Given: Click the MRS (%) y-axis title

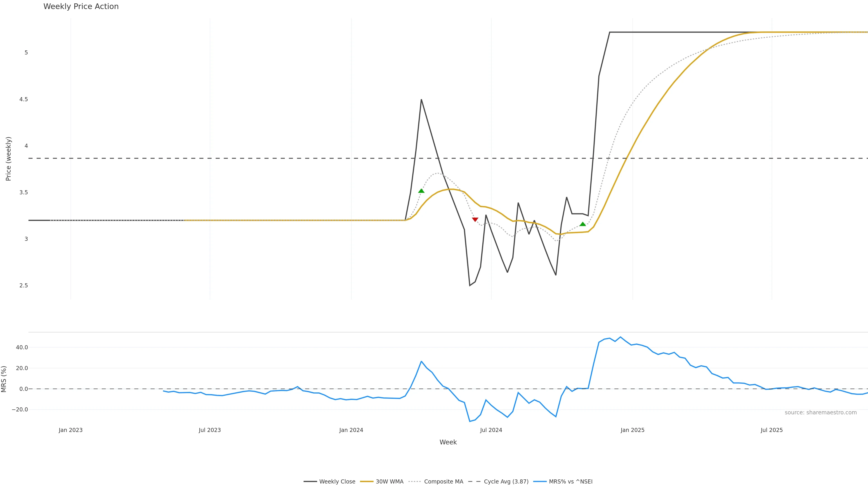Looking at the screenshot, I should (x=4, y=379).
